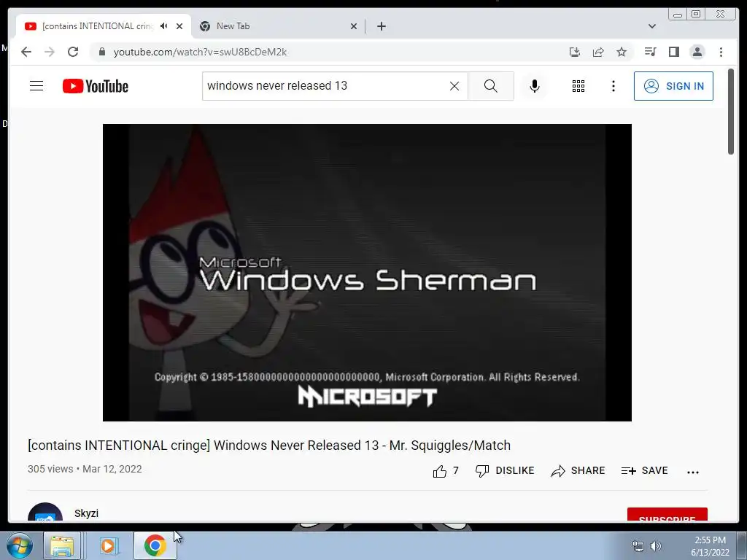The image size is (747, 560).
Task: Open the Chrome taskbar button
Action: coord(155,545)
